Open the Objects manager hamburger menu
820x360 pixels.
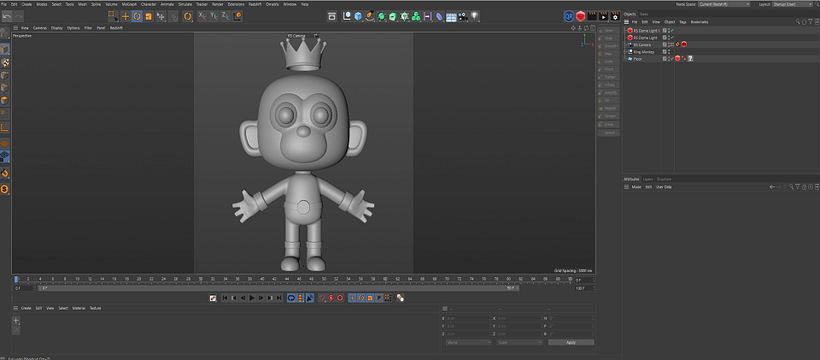click(x=627, y=22)
